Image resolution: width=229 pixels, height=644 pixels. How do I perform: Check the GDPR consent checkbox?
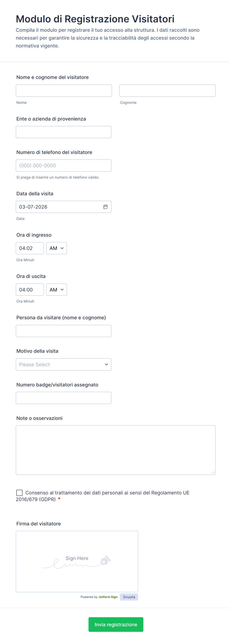(19, 492)
